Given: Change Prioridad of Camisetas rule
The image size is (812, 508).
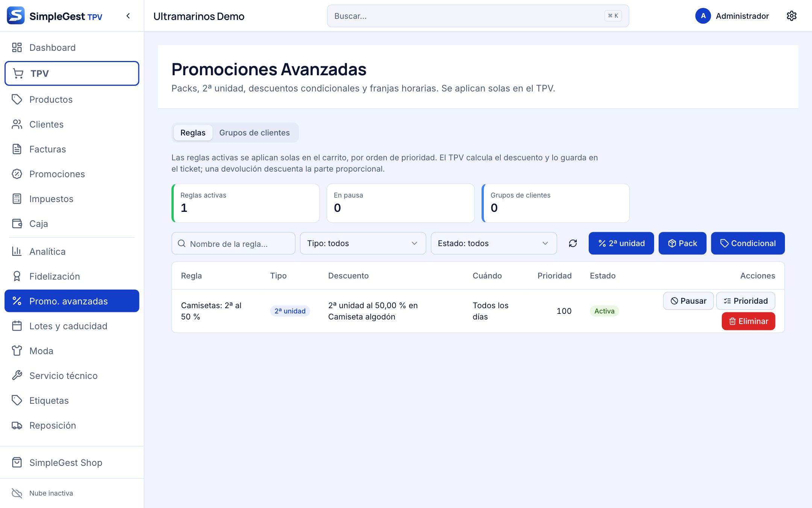Looking at the screenshot, I should click(x=746, y=301).
